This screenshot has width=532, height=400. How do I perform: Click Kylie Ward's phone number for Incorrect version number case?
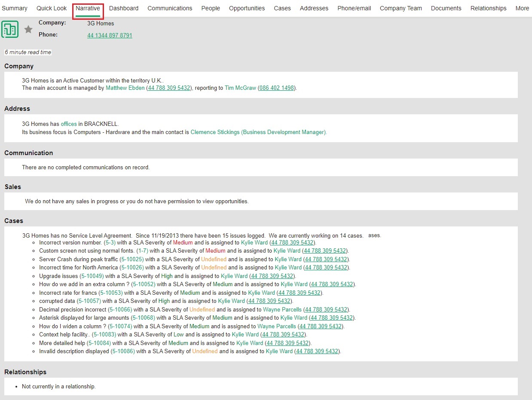tap(292, 242)
